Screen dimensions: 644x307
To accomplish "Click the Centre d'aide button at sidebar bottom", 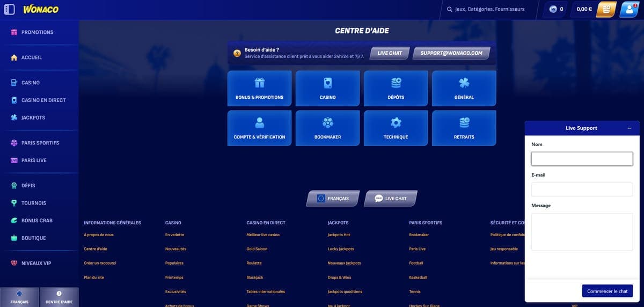I will tap(59, 297).
